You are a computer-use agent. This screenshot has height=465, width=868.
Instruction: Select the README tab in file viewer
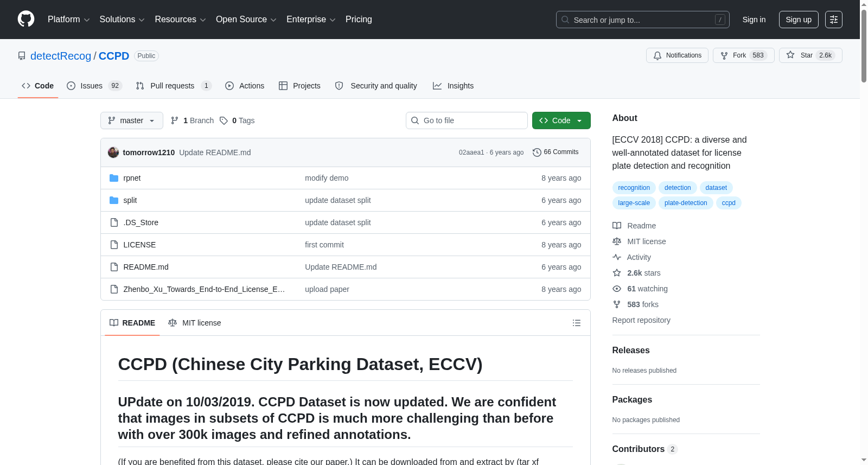(132, 323)
